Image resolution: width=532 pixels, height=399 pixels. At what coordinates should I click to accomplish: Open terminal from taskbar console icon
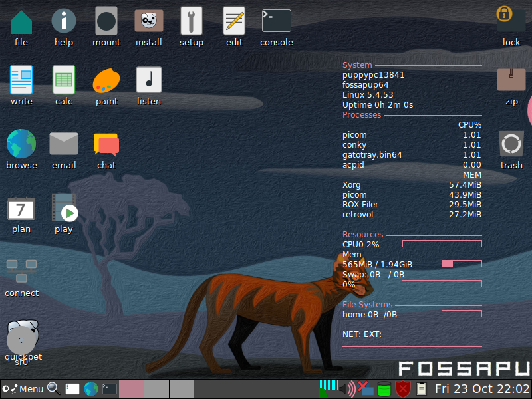point(110,389)
